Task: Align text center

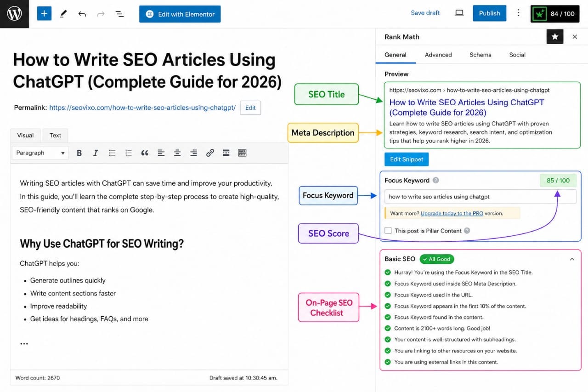Action: tap(177, 153)
